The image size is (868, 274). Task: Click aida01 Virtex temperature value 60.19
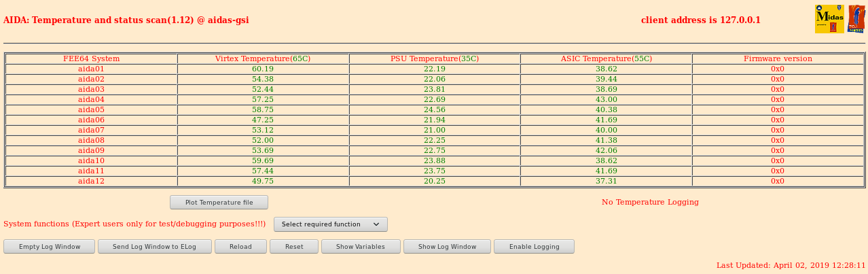[263, 69]
